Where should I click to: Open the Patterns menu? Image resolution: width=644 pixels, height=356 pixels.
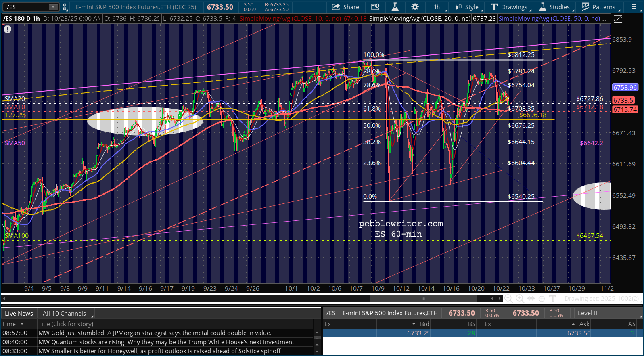[x=599, y=7]
